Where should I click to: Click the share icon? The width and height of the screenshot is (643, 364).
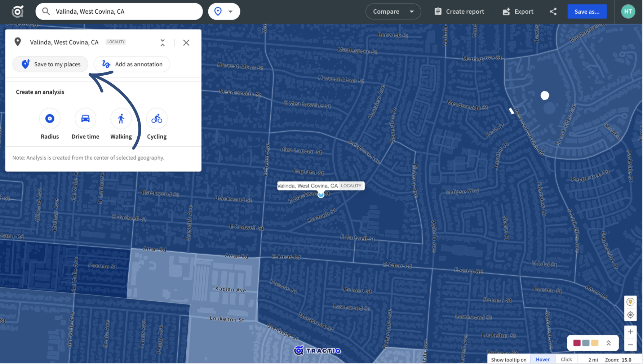(553, 12)
